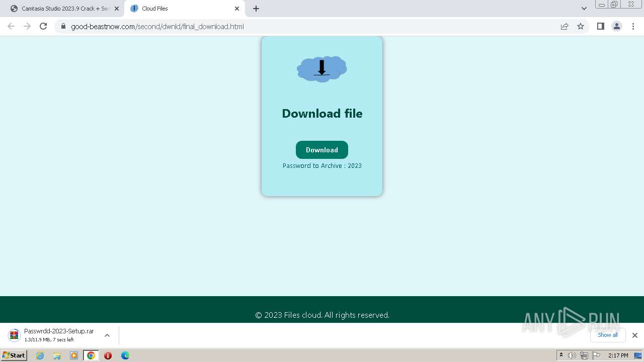
Task: Show hidden system tray icons
Action: [x=561, y=355]
